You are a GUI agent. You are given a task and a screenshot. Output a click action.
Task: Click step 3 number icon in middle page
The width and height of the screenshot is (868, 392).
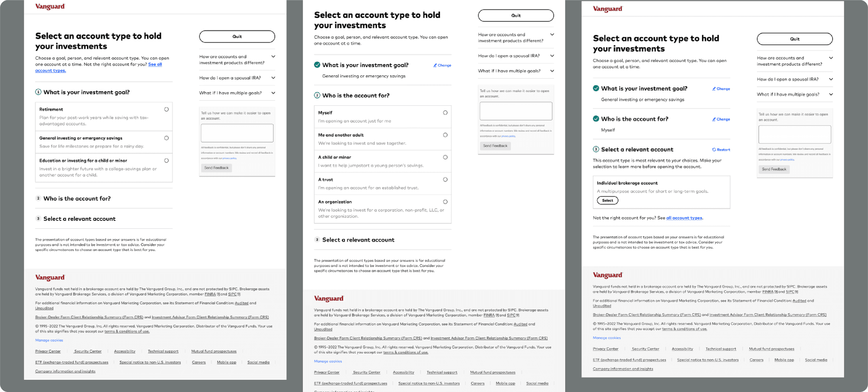coord(317,240)
